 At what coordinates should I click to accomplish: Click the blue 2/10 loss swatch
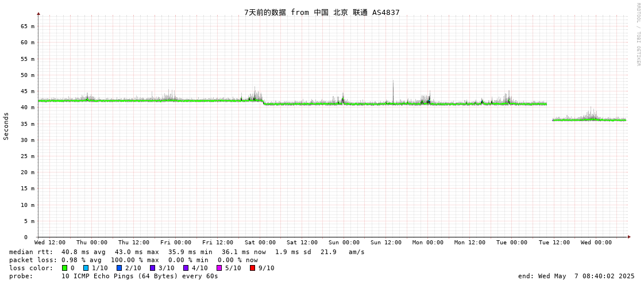119,268
